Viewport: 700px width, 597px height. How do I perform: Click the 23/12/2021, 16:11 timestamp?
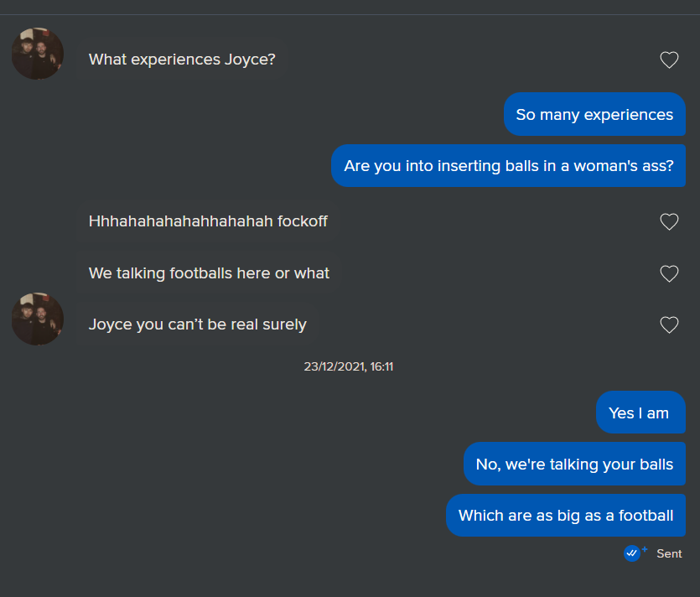point(349,366)
